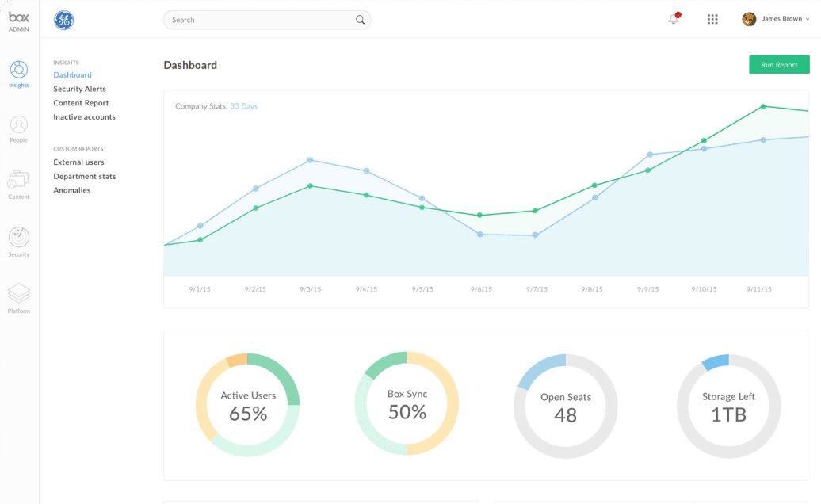Click the Run Report button

(x=779, y=64)
